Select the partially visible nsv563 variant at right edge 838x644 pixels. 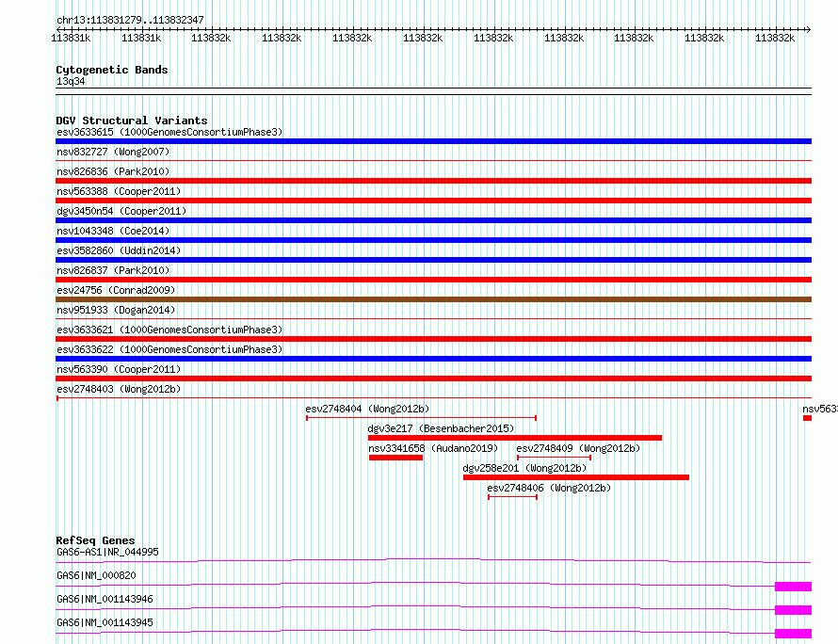coord(808,418)
